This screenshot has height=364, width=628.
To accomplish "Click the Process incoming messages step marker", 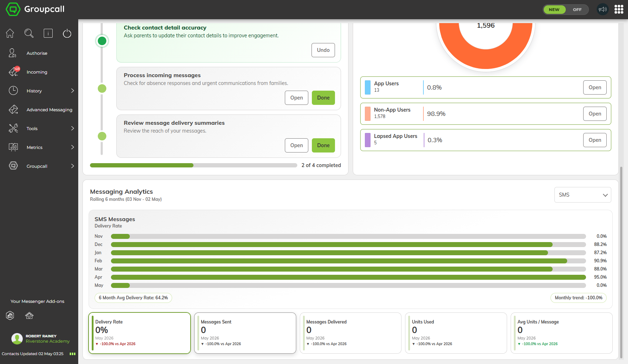I will (x=102, y=89).
